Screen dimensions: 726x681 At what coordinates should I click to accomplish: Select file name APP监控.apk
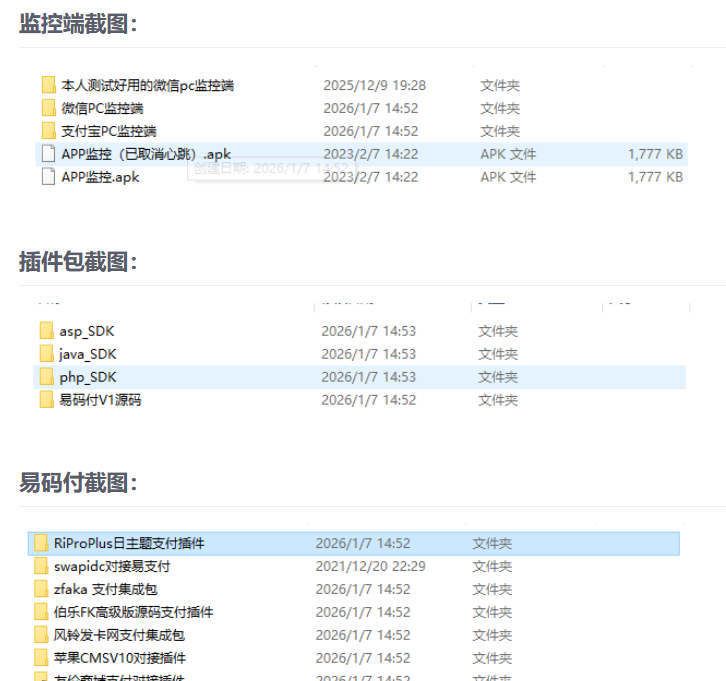pyautogui.click(x=100, y=177)
